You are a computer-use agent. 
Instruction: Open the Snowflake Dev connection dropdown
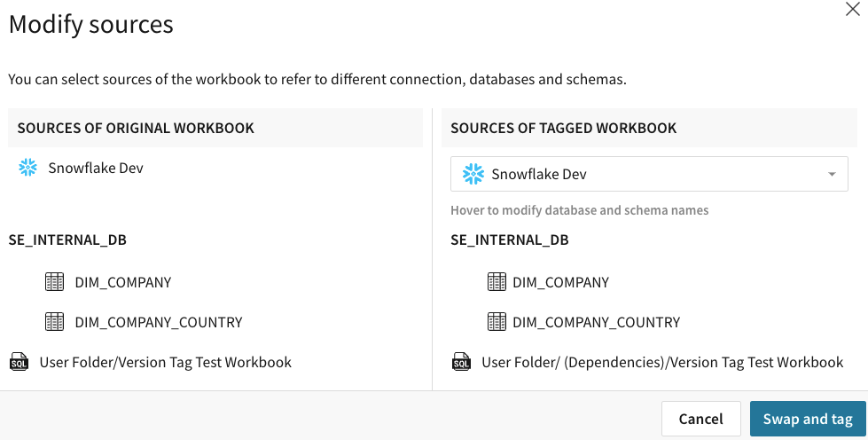pyautogui.click(x=648, y=174)
